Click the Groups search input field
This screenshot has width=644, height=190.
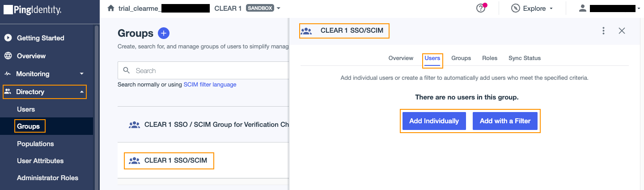point(203,71)
